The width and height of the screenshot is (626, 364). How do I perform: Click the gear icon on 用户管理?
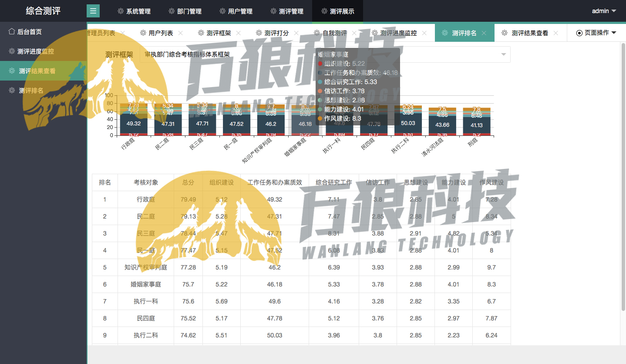tap(222, 11)
